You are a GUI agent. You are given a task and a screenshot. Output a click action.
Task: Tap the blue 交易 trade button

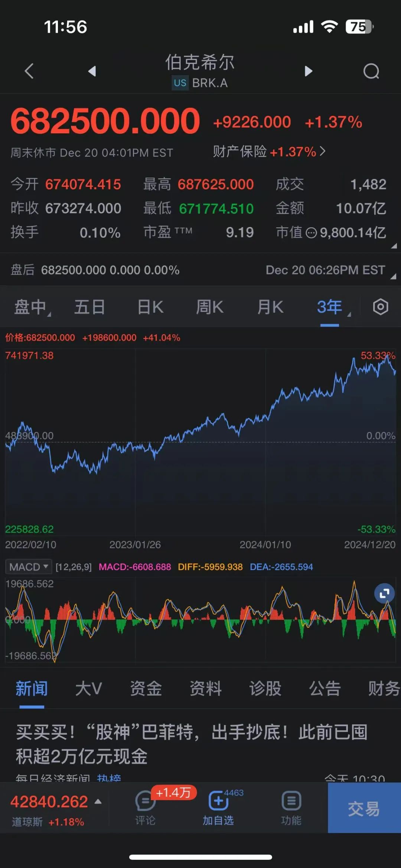coord(364,809)
